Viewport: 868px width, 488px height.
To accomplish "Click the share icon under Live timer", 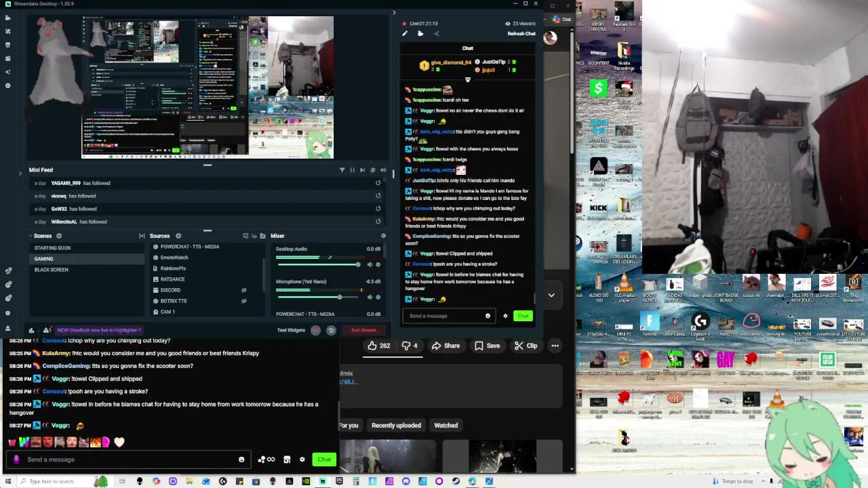I will (436, 33).
